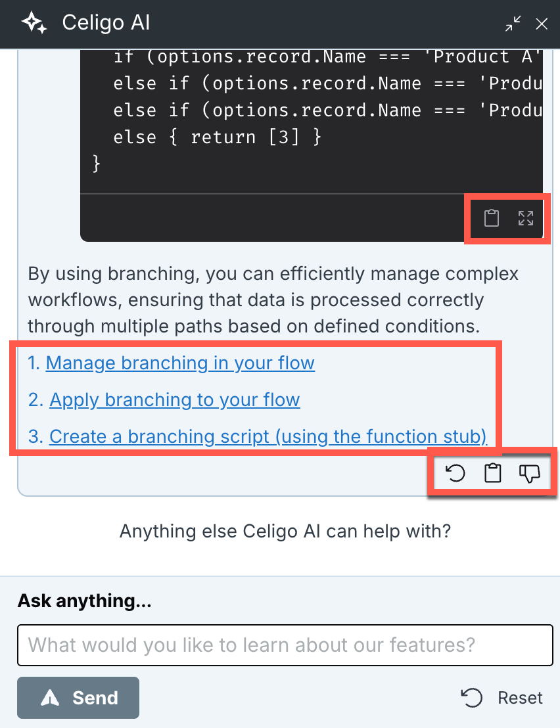The height and width of the screenshot is (728, 560).
Task: Open 'Create a branching script' link
Action: [x=268, y=436]
